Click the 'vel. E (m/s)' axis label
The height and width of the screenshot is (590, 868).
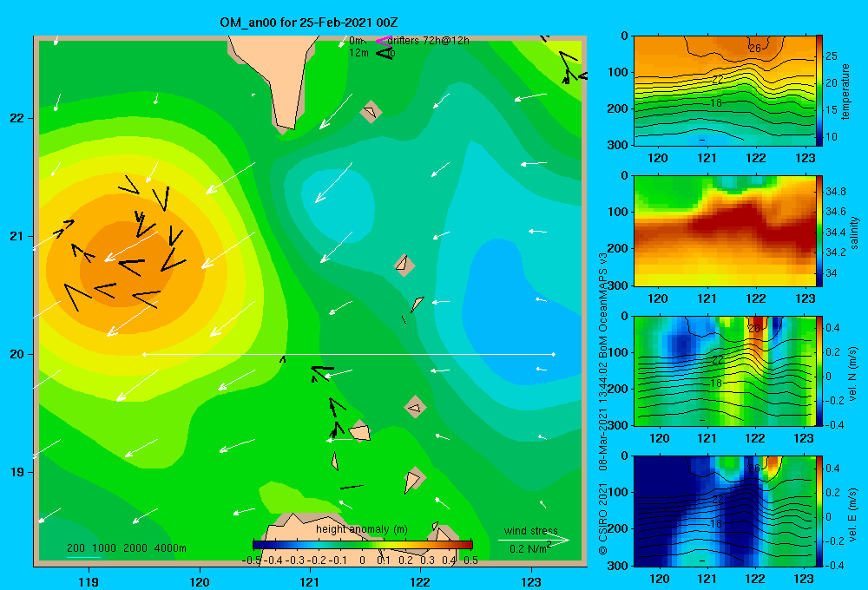pyautogui.click(x=853, y=515)
